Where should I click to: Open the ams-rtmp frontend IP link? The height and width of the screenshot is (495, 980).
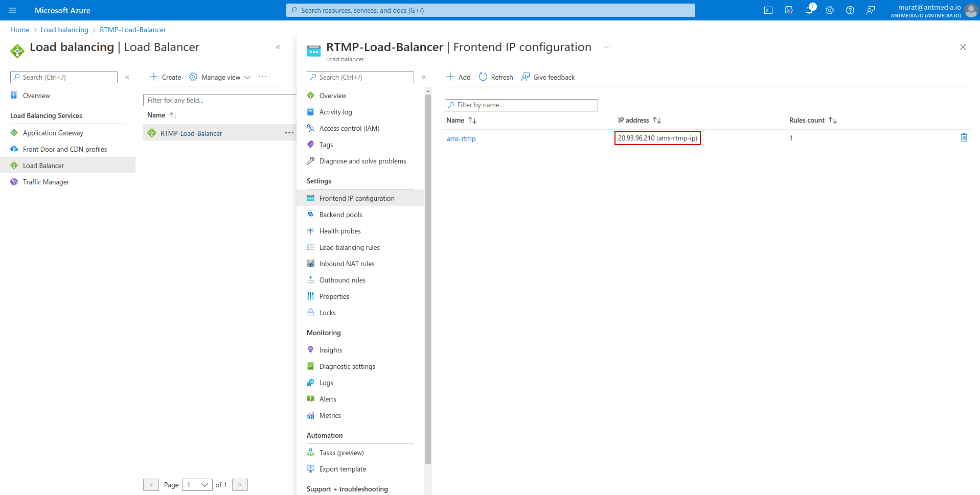pos(461,138)
